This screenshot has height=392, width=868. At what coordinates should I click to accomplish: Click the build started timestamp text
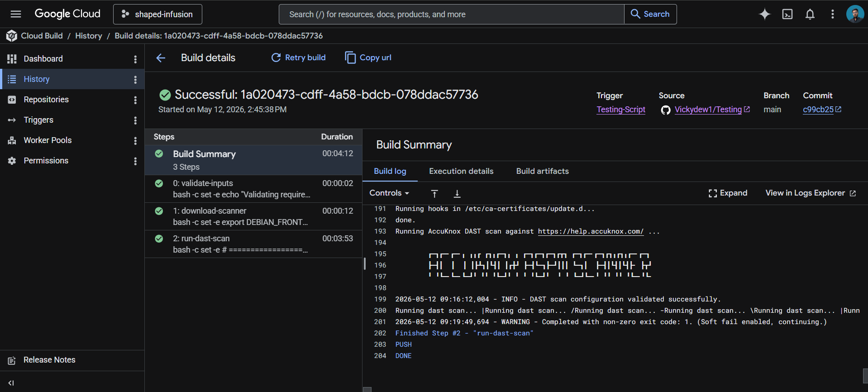(222, 110)
